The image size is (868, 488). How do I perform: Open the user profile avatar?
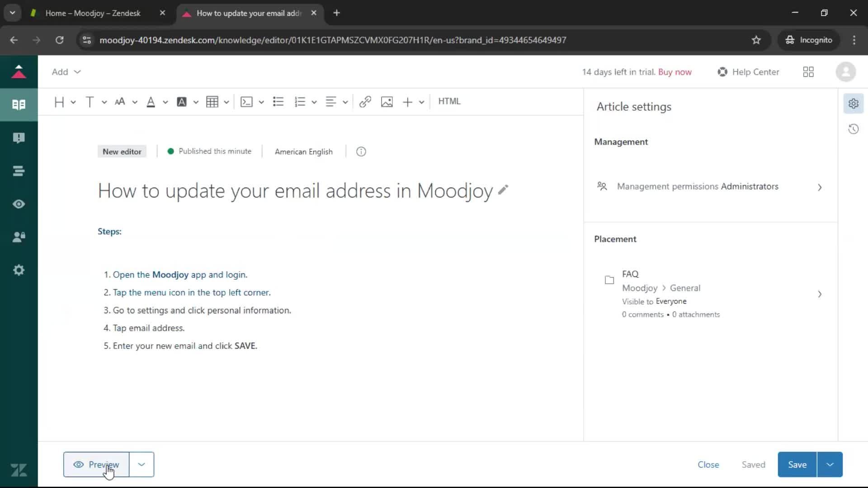845,72
